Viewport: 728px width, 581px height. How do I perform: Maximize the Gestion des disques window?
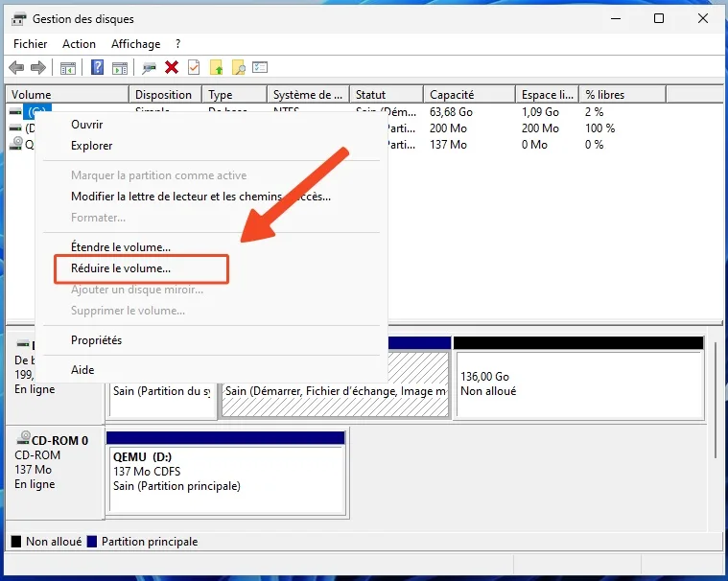(658, 18)
